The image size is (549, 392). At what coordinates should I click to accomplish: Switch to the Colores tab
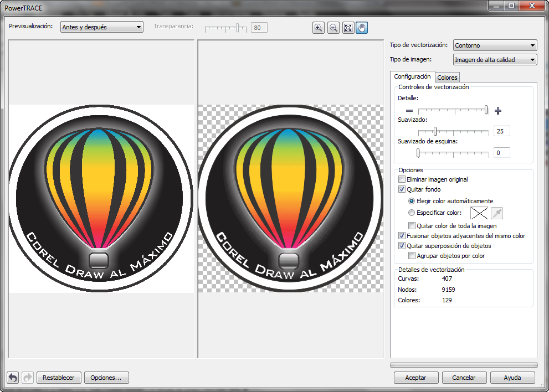tap(447, 77)
